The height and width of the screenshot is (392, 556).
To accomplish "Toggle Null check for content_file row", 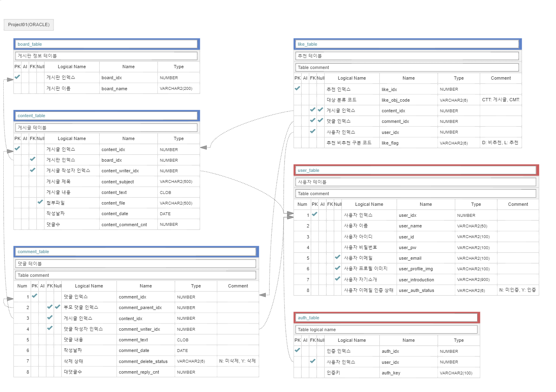I will [40, 203].
